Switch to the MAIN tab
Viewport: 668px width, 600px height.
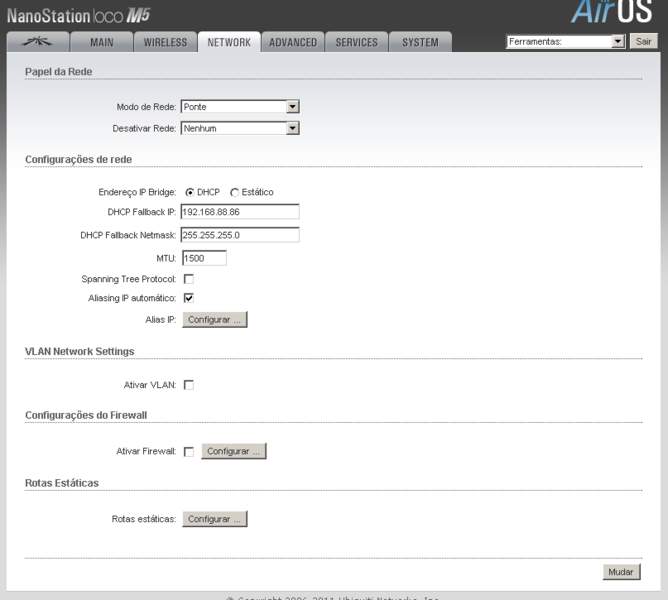point(101,42)
